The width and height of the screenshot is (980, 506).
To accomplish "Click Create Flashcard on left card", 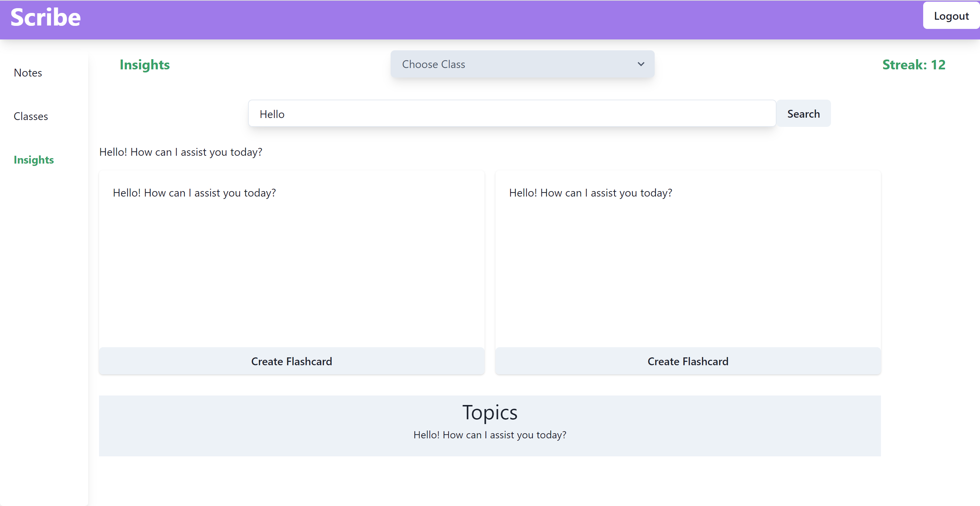I will pos(291,361).
